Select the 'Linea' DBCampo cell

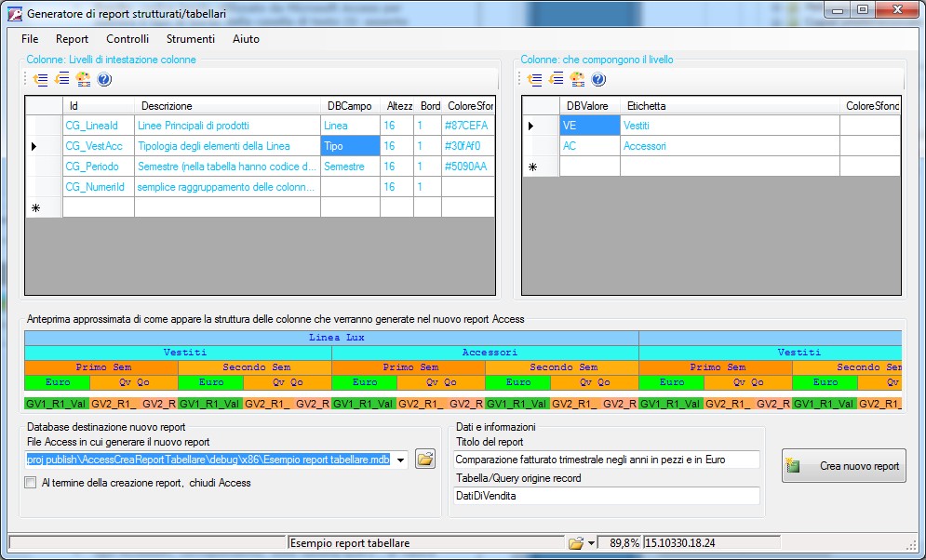tap(350, 126)
